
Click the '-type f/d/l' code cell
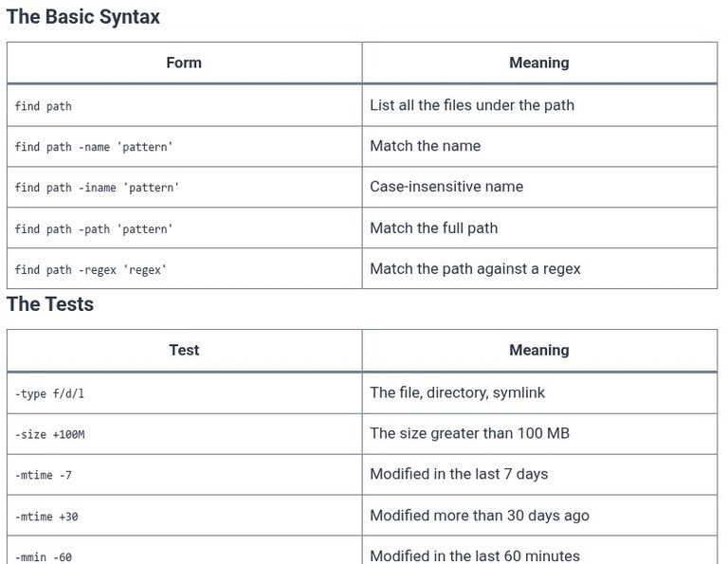49,393
